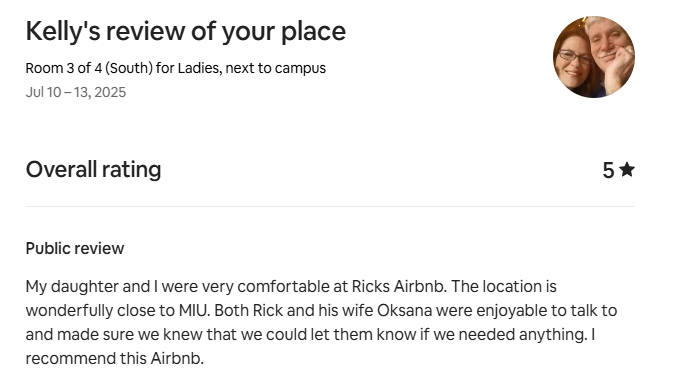Click "next to campus" in listing subtitle
Viewport: 673px width, 378px height.
point(276,68)
